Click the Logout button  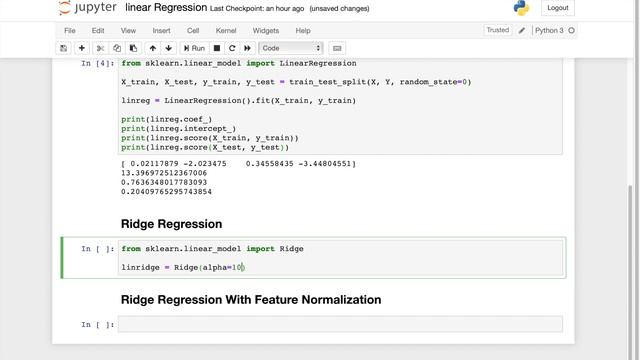click(x=558, y=8)
